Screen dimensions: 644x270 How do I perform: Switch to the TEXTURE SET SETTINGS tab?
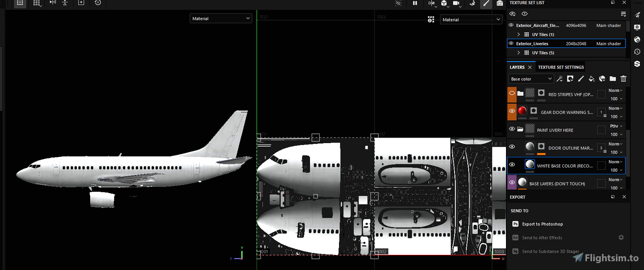pyautogui.click(x=561, y=67)
